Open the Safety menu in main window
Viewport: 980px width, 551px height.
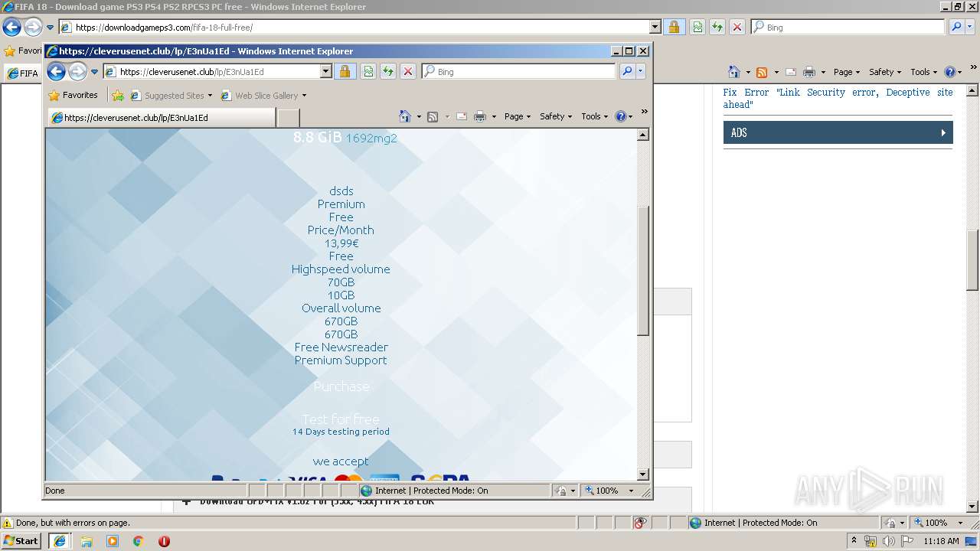[885, 72]
